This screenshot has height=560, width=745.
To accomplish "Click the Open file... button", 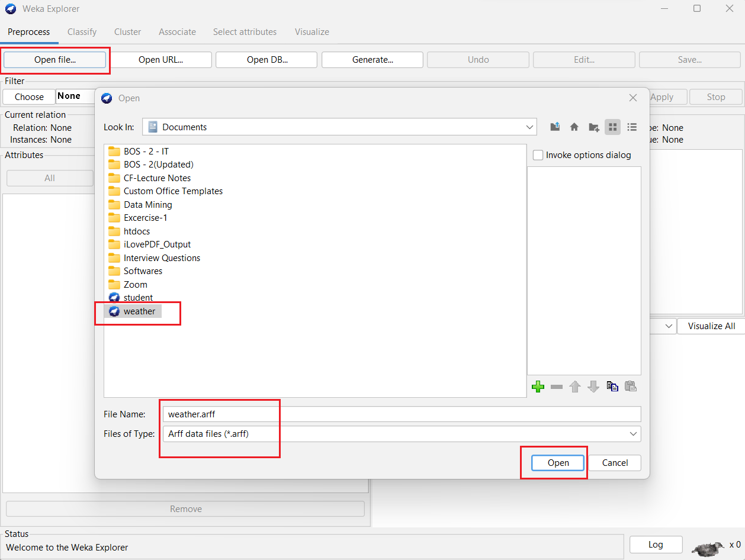I will tap(55, 60).
